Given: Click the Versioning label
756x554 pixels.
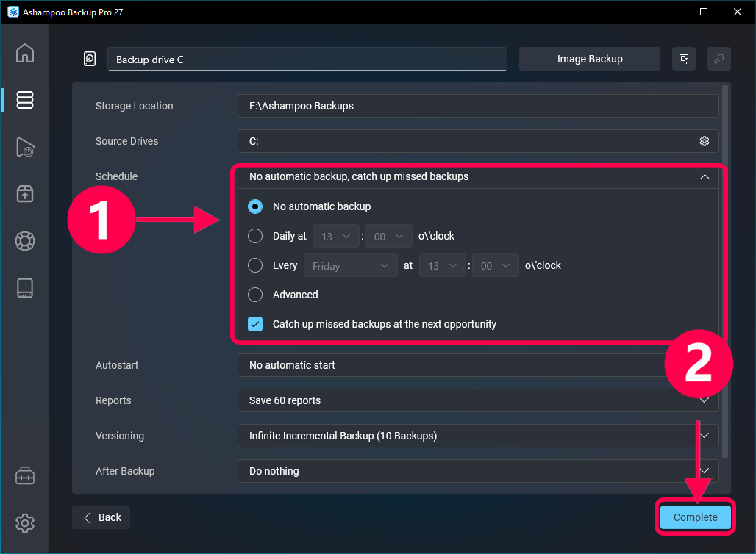Looking at the screenshot, I should pyautogui.click(x=120, y=436).
